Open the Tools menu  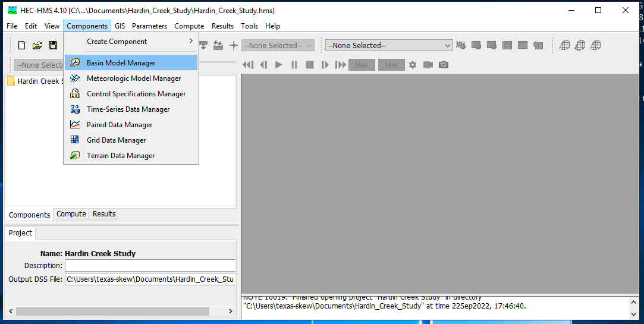point(249,26)
